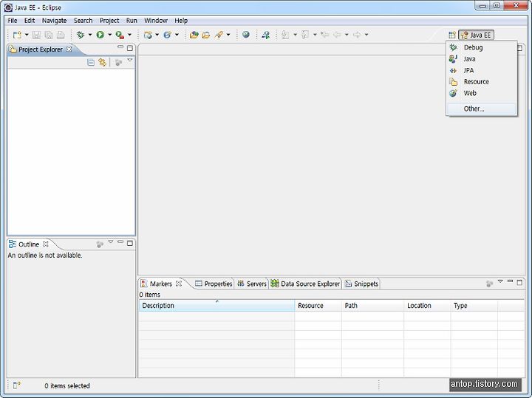Open the Edit menu
532x398 pixels.
[30, 21]
